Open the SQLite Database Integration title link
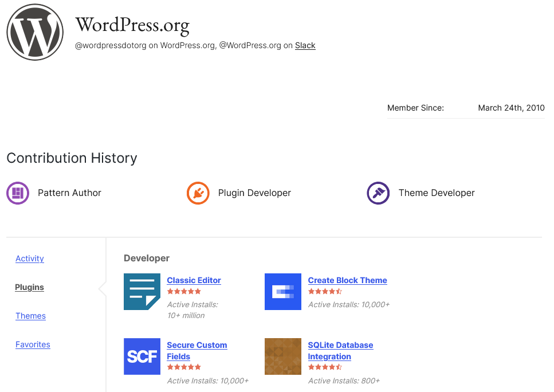Image resolution: width=554 pixels, height=392 pixels. tap(341, 351)
